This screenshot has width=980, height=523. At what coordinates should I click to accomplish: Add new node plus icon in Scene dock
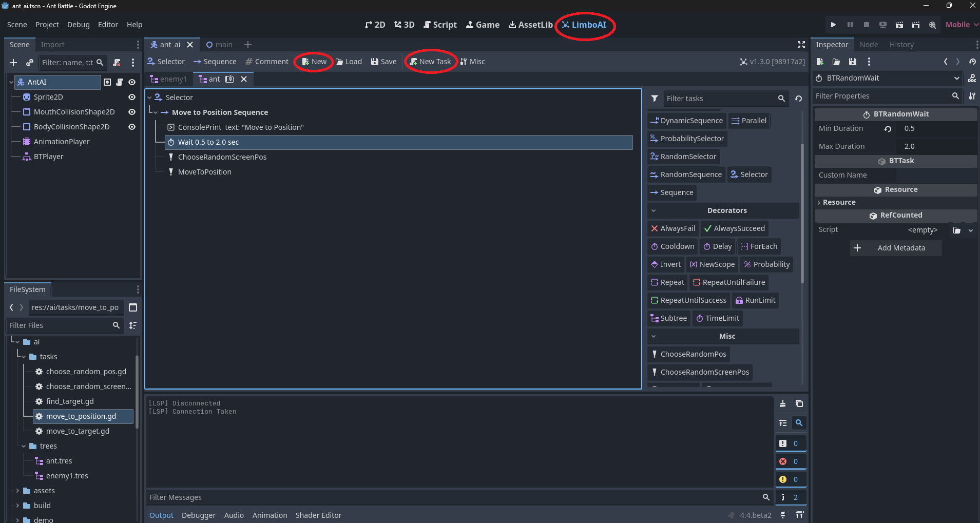(13, 63)
